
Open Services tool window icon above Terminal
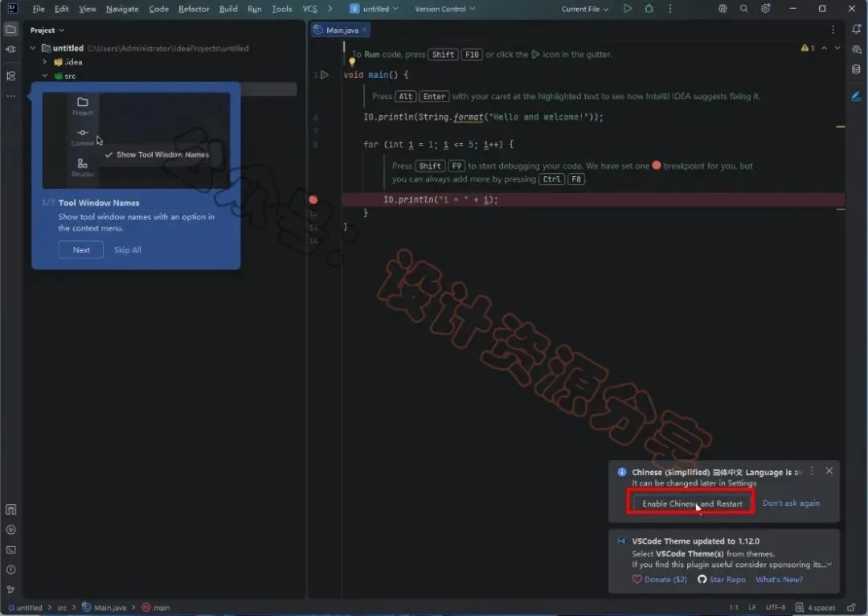coord(11,530)
